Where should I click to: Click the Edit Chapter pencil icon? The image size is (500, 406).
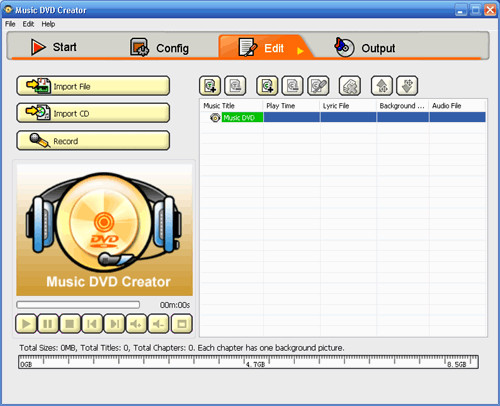click(x=318, y=86)
